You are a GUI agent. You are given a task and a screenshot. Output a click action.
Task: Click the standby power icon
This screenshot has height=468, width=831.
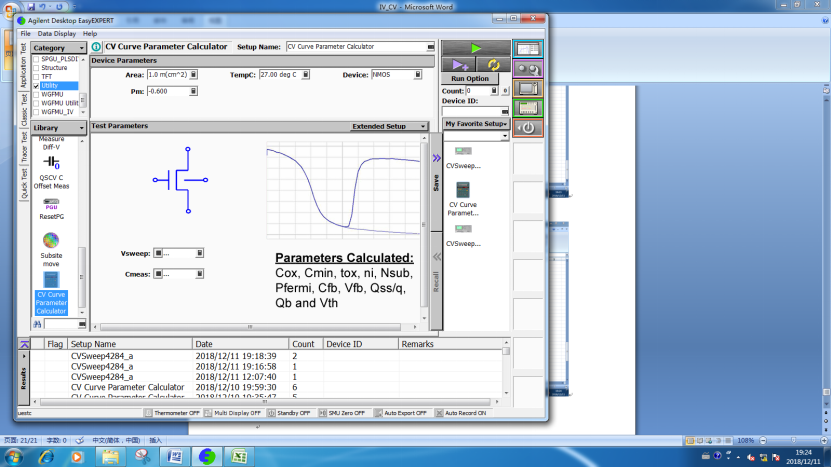[x=528, y=128]
